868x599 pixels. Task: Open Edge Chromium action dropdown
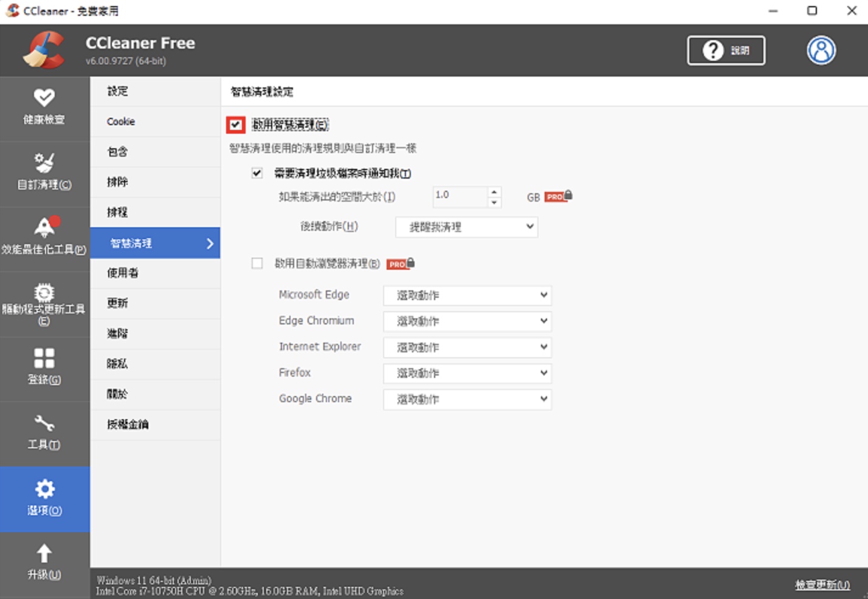(467, 321)
